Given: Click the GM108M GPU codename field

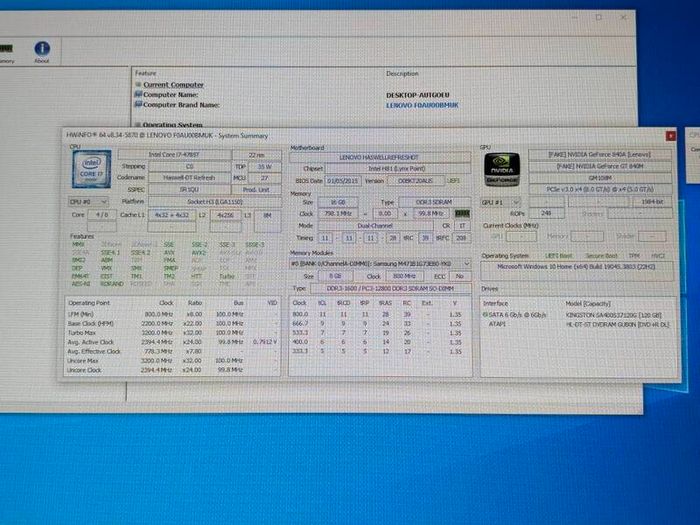Looking at the screenshot, I should click(x=600, y=178).
